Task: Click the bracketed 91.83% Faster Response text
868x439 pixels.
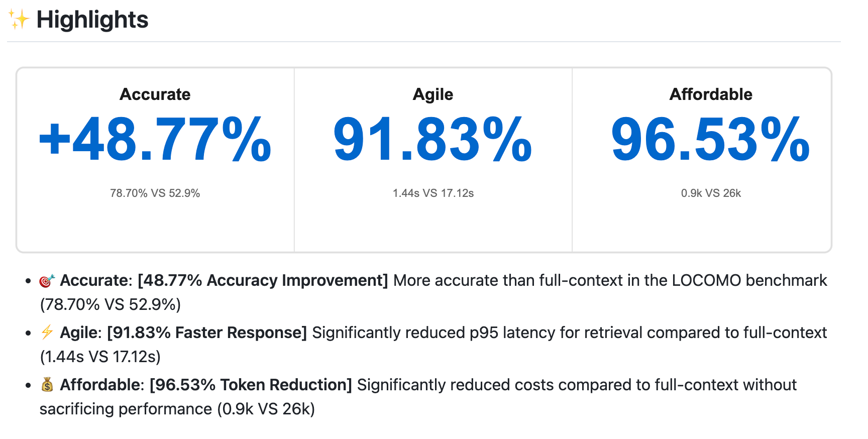Action: 207,333
